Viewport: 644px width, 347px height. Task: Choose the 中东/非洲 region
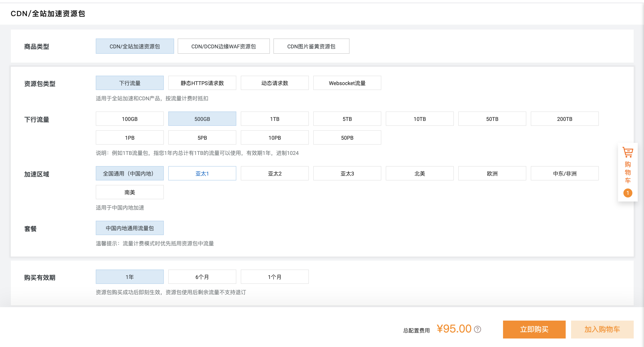pyautogui.click(x=565, y=173)
